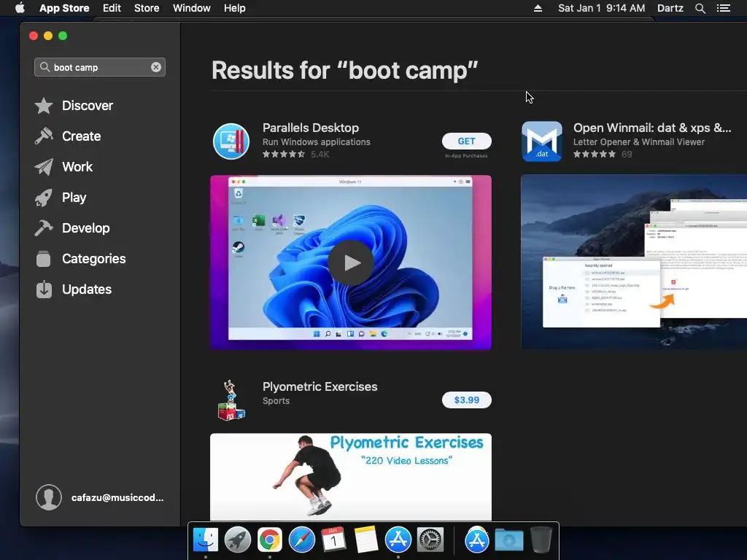Open Launchpad from the Dock
This screenshot has width=747, height=560.
pos(237,540)
